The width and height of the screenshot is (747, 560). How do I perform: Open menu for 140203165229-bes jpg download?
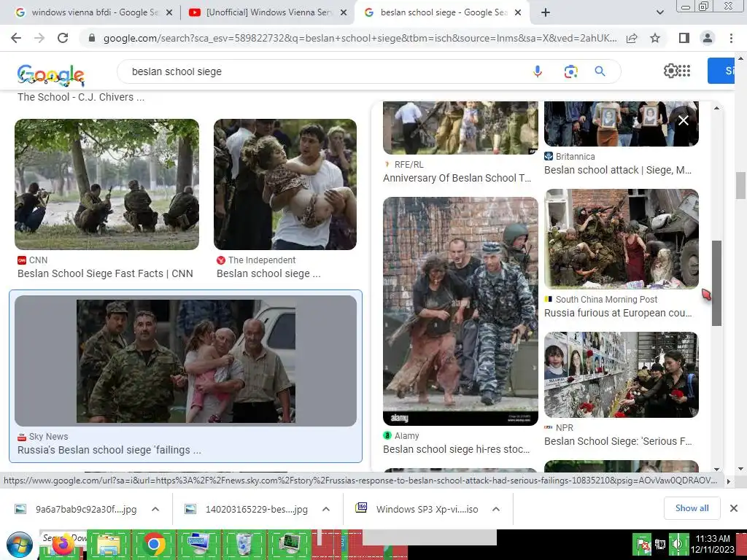[x=326, y=509]
